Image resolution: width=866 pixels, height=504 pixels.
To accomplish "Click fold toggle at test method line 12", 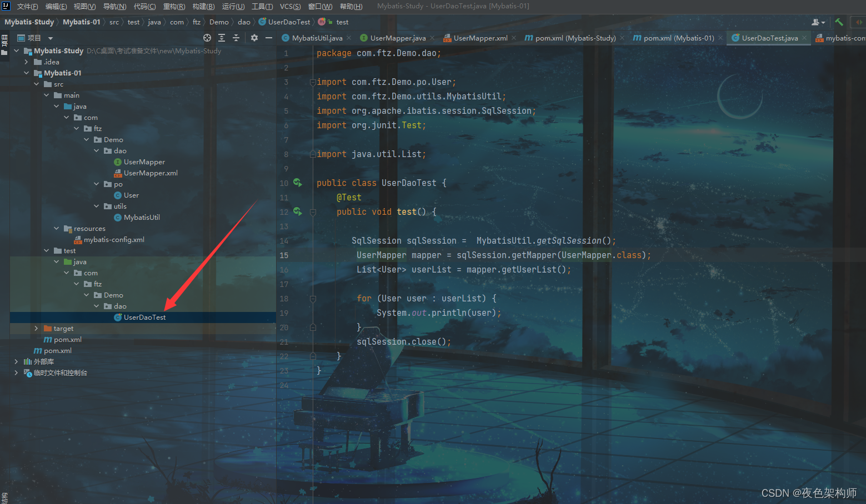I will click(313, 212).
